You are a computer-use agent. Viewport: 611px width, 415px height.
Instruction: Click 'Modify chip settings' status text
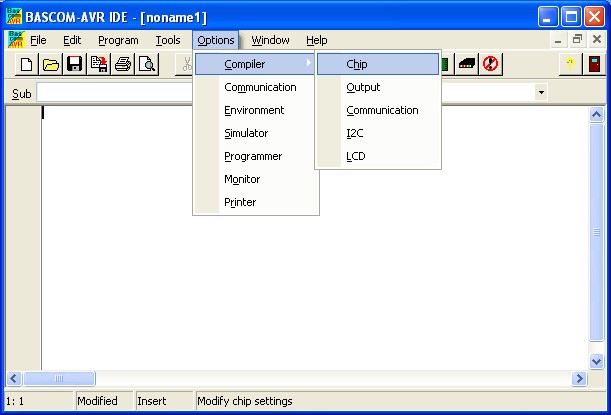coord(245,401)
